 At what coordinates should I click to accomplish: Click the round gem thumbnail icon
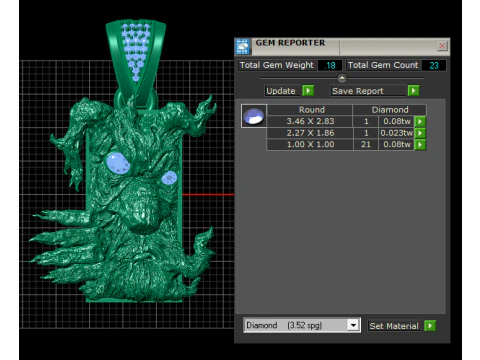tap(254, 116)
